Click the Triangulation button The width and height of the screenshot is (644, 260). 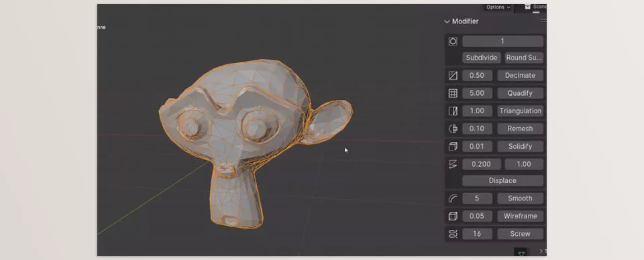pos(520,111)
